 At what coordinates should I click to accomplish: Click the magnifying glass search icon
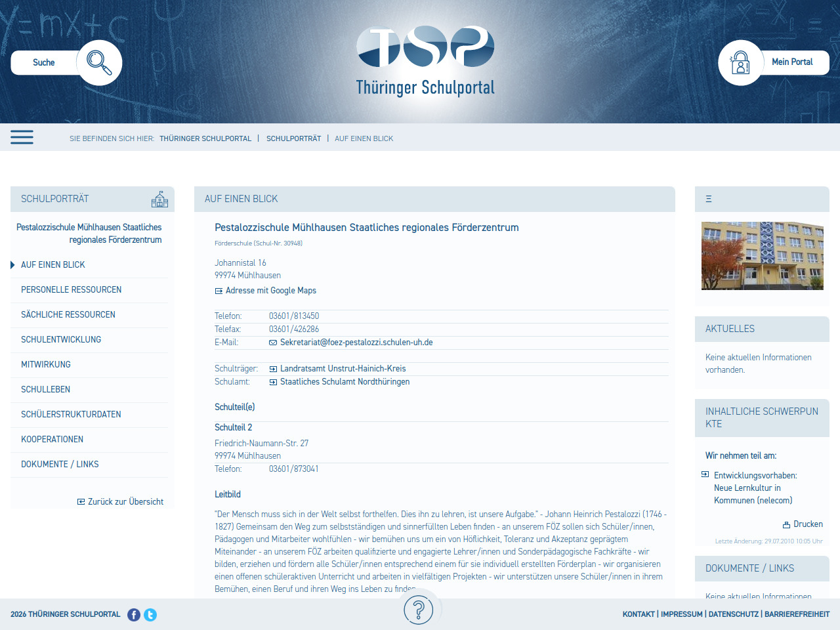click(x=99, y=63)
